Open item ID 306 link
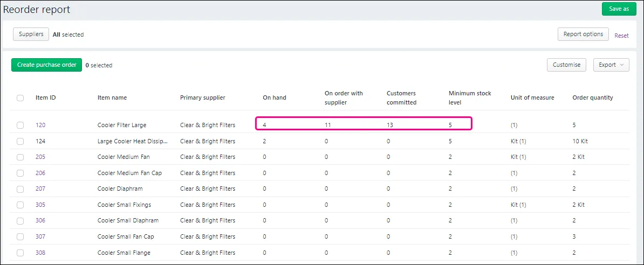This screenshot has height=265, width=644. coord(40,221)
